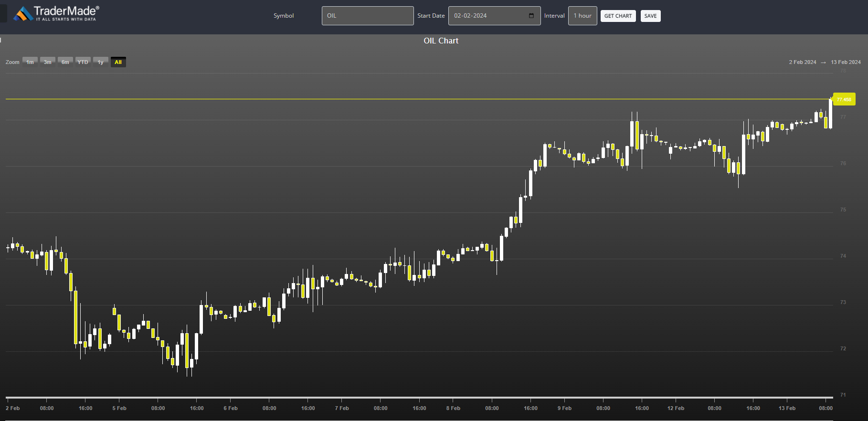Click the 74 price axis label
The width and height of the screenshot is (868, 421).
coord(843,256)
